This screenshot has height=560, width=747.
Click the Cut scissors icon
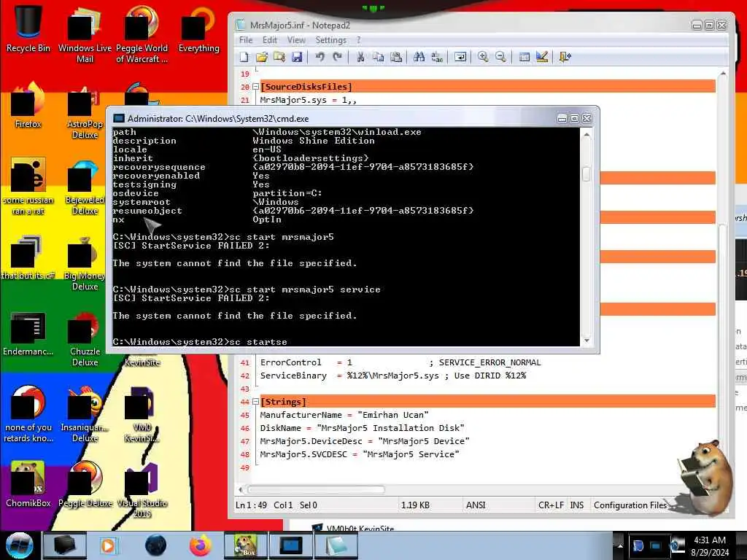click(360, 57)
